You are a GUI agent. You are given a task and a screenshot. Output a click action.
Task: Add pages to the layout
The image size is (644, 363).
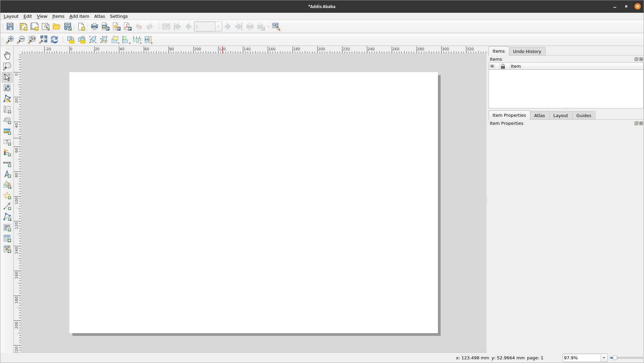81,27
